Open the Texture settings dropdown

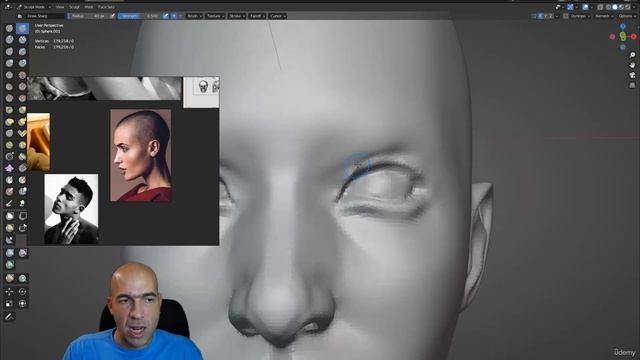tap(215, 16)
